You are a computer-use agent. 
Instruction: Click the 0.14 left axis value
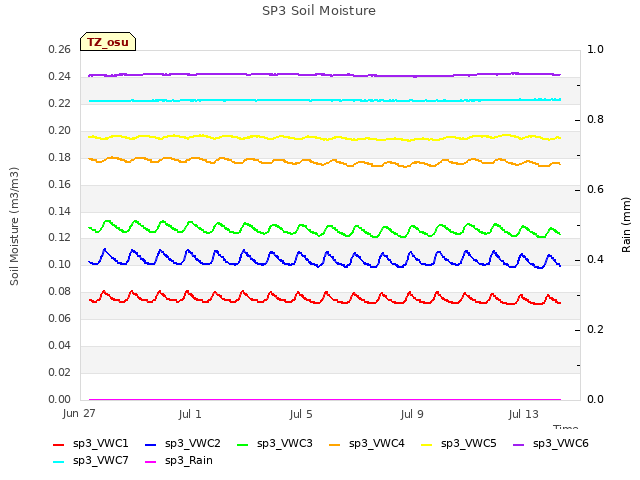click(60, 211)
